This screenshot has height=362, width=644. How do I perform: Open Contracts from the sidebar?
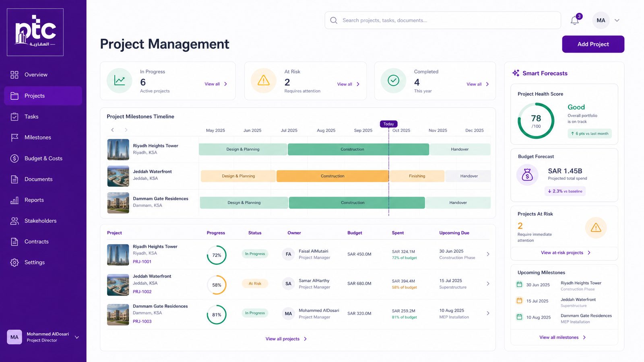pyautogui.click(x=43, y=242)
